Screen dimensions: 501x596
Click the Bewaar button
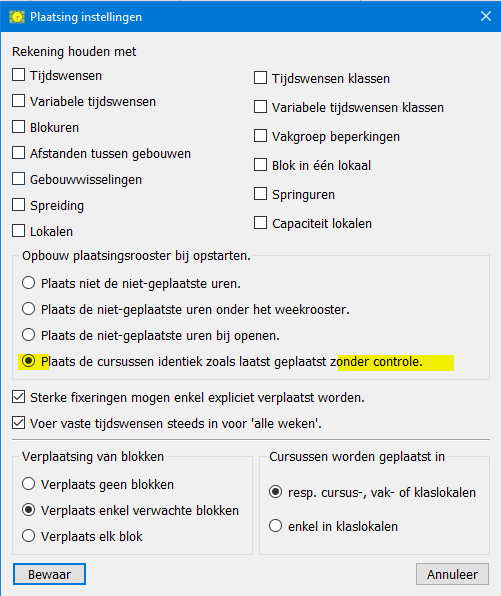pos(49,574)
